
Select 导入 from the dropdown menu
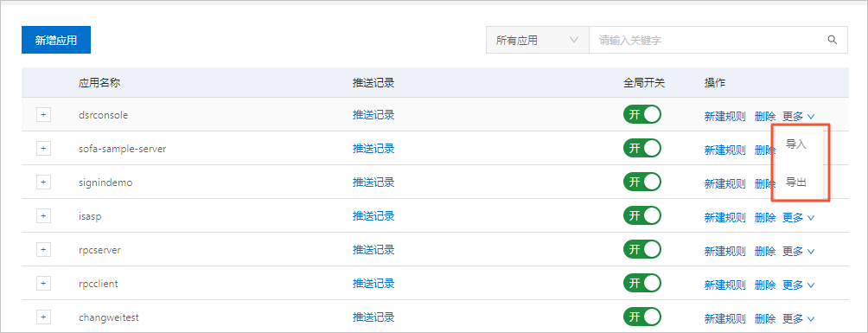pos(796,144)
